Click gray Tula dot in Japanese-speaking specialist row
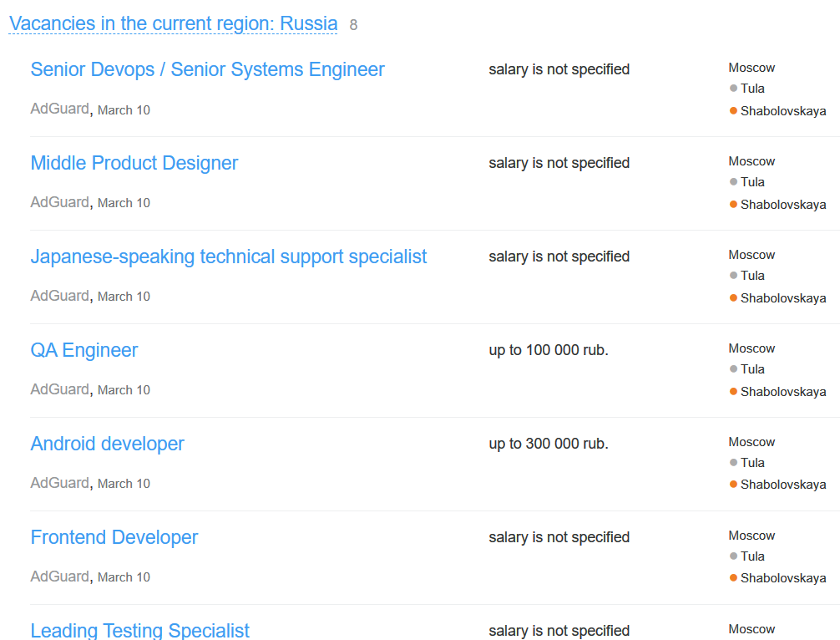The width and height of the screenshot is (840, 640). click(x=733, y=275)
